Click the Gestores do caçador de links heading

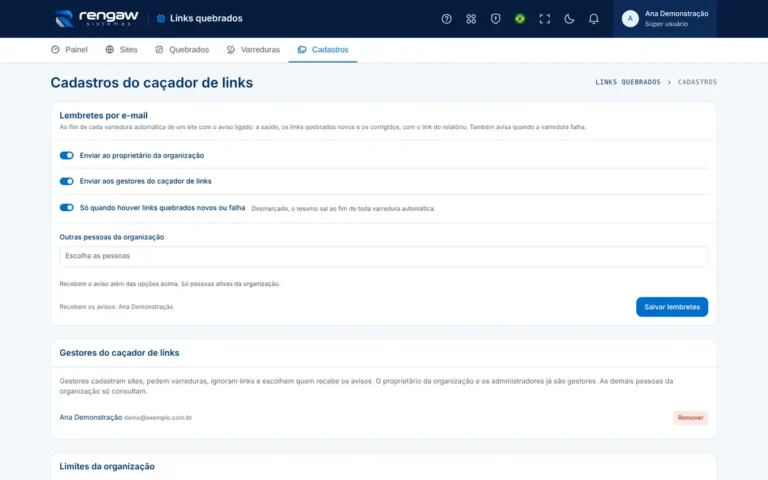pos(120,353)
